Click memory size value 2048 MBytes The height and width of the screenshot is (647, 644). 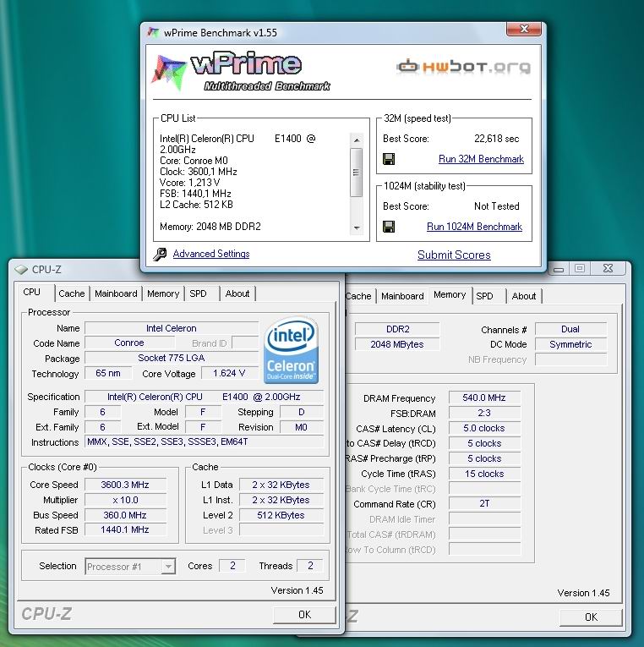[397, 344]
